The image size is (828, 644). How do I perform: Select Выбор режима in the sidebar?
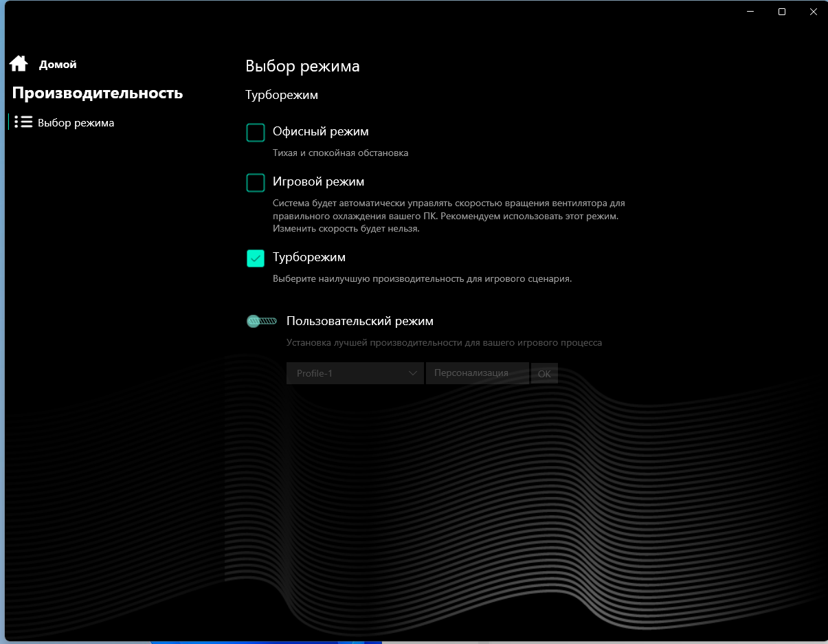76,123
